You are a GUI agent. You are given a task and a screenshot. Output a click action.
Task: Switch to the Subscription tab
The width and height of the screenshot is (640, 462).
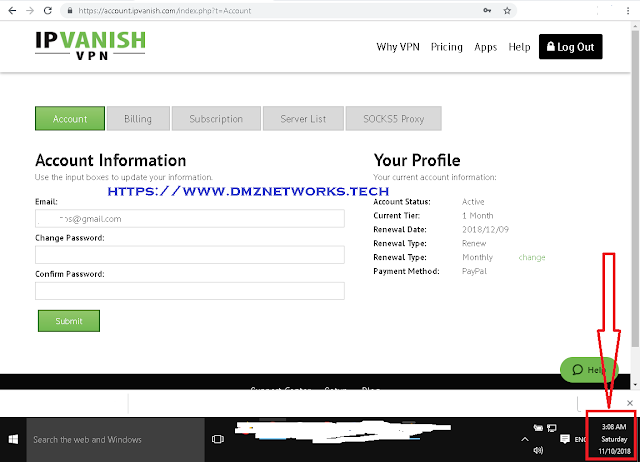tap(216, 118)
